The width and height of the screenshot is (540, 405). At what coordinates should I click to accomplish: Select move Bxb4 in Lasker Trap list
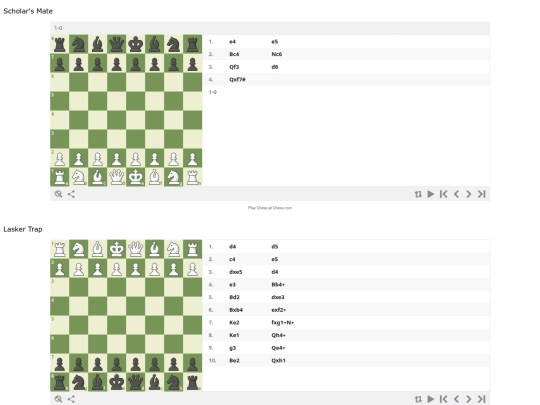pos(236,310)
